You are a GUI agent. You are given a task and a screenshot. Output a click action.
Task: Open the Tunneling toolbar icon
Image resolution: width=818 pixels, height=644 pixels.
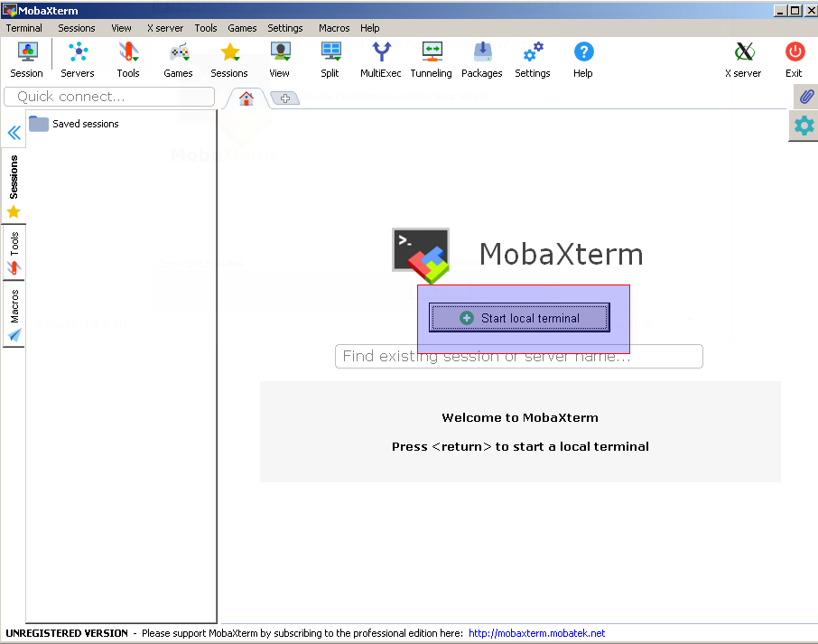[432, 60]
